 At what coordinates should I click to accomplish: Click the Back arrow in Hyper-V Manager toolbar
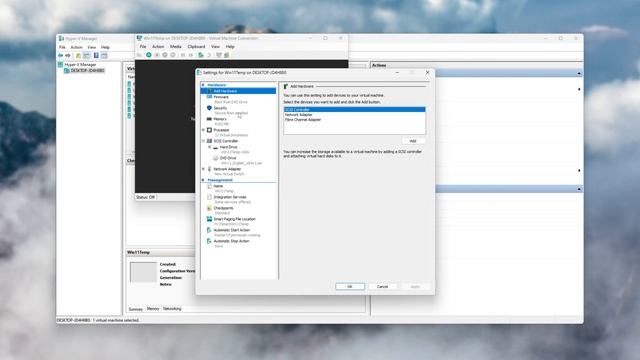click(x=60, y=55)
